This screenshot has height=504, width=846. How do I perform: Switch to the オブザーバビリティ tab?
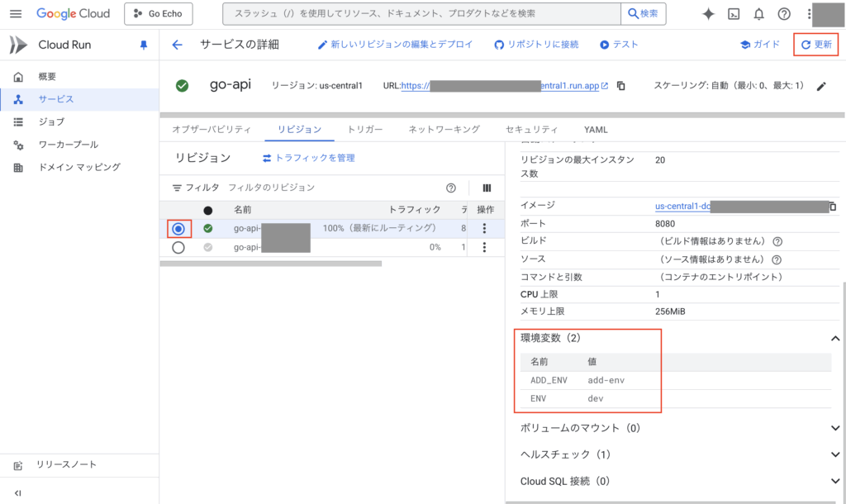tap(211, 130)
